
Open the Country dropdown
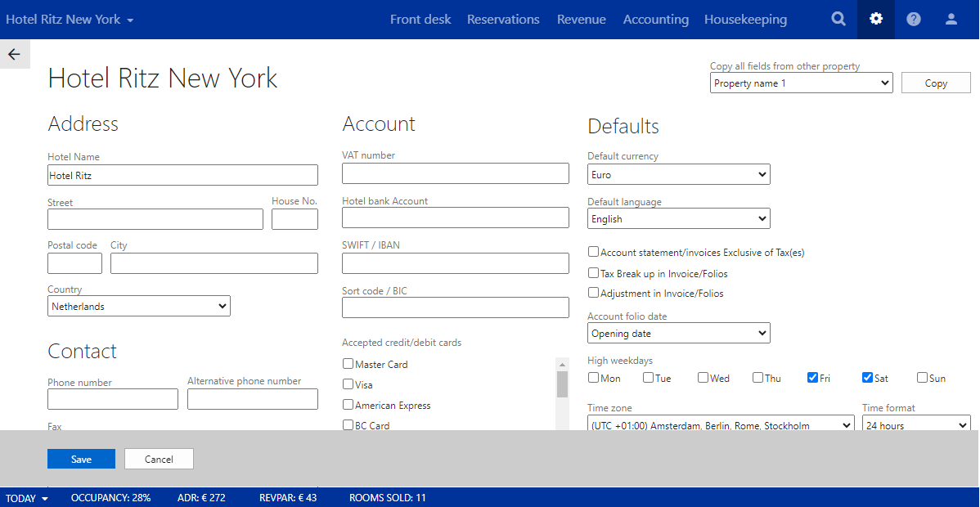click(x=139, y=307)
